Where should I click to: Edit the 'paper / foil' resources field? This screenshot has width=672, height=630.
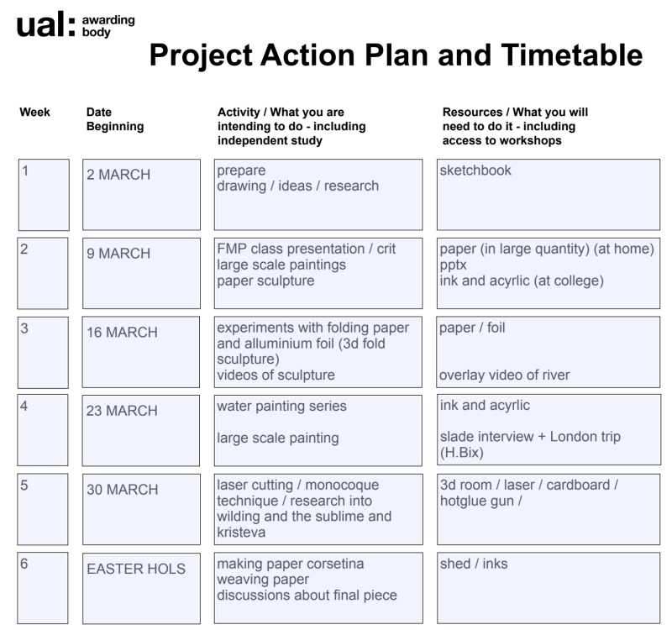[549, 352]
